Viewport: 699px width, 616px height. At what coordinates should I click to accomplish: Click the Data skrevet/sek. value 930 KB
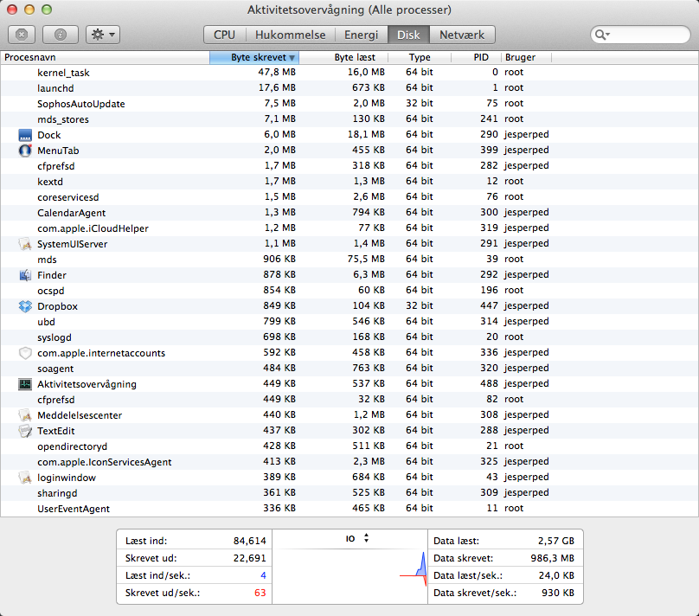(x=558, y=593)
